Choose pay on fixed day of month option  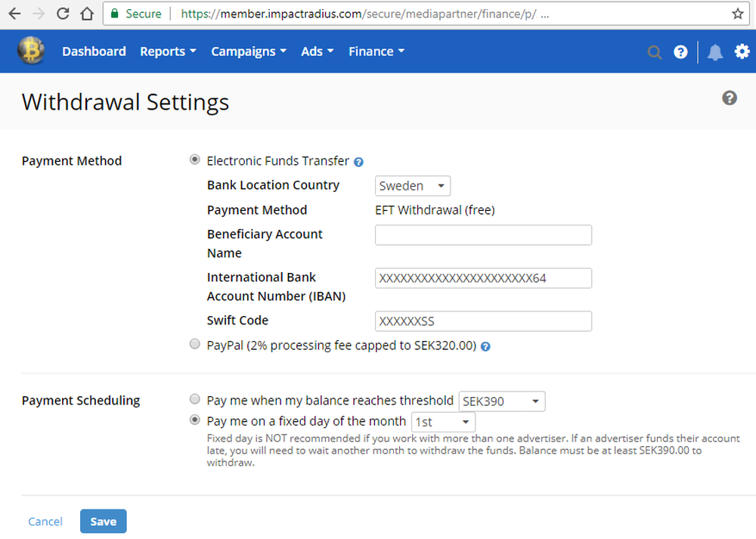pyautogui.click(x=194, y=420)
